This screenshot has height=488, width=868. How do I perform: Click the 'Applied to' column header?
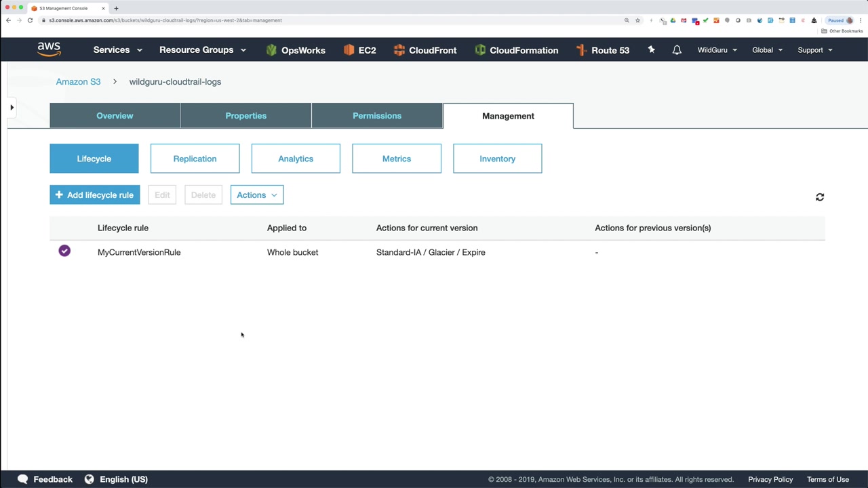[x=287, y=228]
